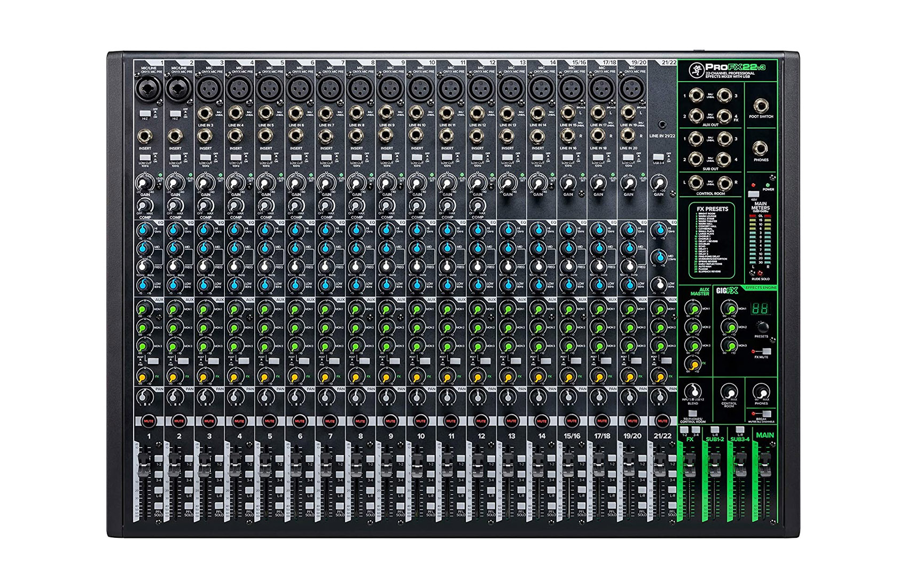Image resolution: width=907 pixels, height=588 pixels.
Task: Toggle TO PHONES/CONTROL ROOM switch
Action: point(693,413)
